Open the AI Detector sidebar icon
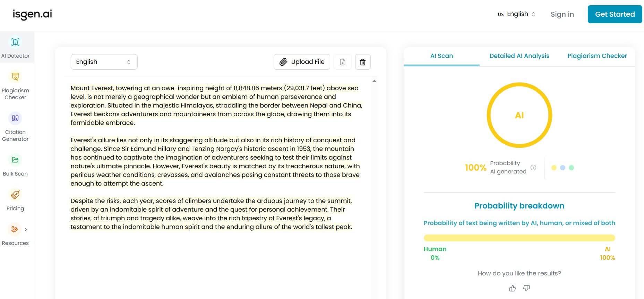Image resolution: width=644 pixels, height=299 pixels. [15, 42]
